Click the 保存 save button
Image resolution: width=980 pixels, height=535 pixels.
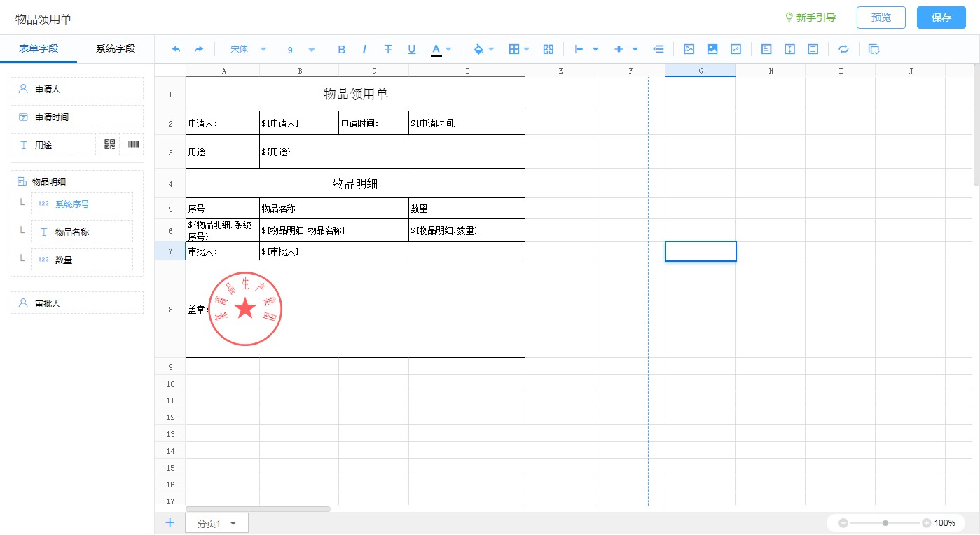[x=941, y=18]
